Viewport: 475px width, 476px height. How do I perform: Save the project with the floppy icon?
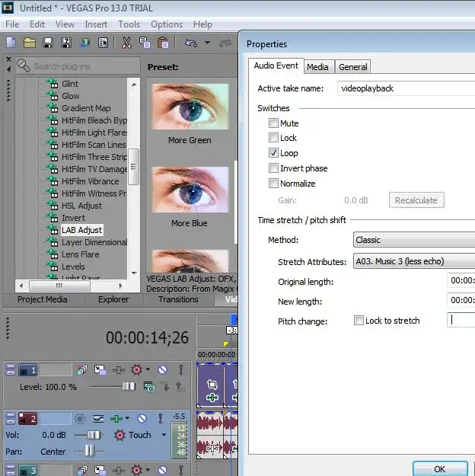pyautogui.click(x=48, y=43)
